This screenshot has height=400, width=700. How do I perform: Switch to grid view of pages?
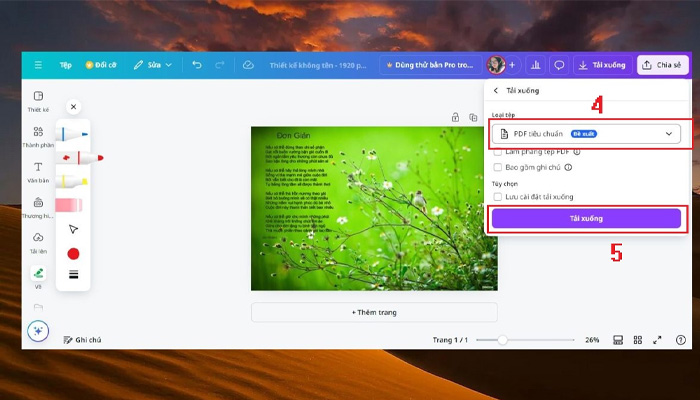[638, 340]
